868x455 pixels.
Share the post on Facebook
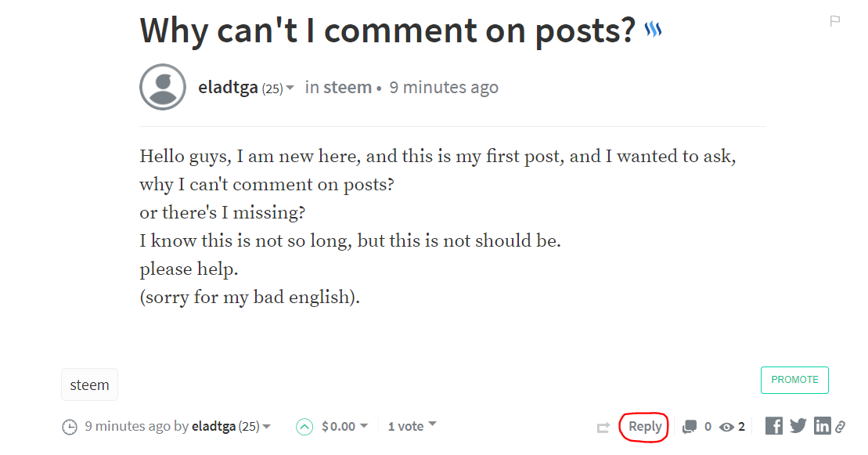pos(774,426)
